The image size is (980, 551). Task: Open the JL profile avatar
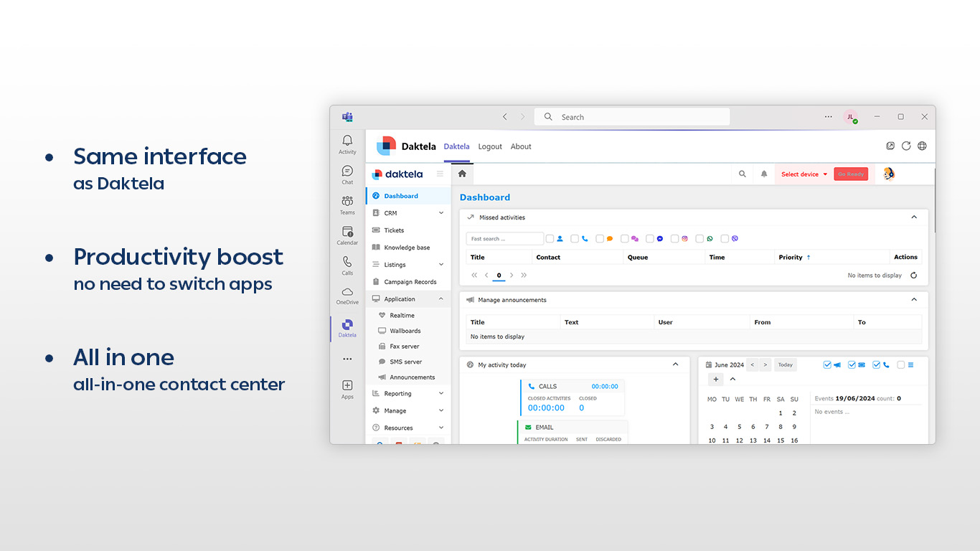point(850,117)
